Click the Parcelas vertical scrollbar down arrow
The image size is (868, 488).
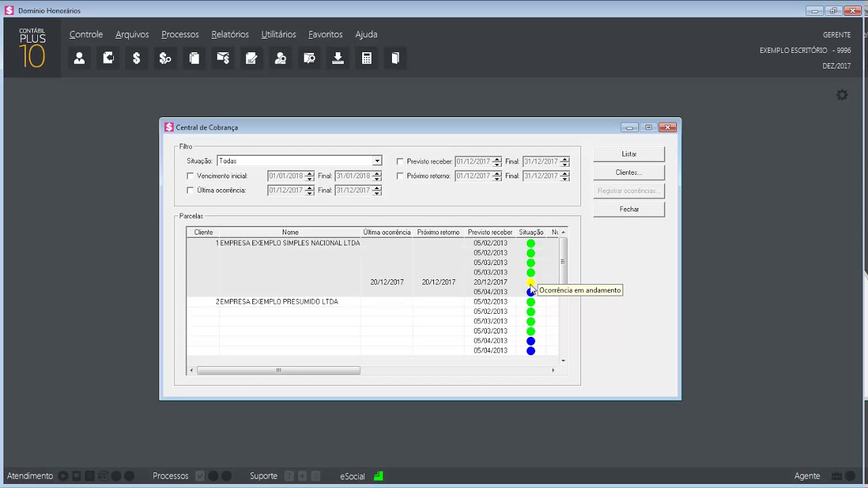pyautogui.click(x=563, y=361)
